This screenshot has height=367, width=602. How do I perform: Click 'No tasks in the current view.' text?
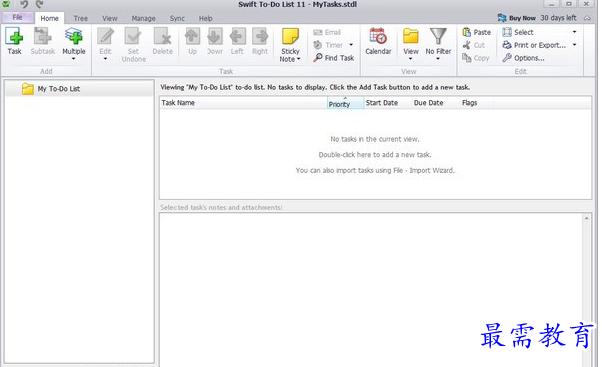coord(375,139)
